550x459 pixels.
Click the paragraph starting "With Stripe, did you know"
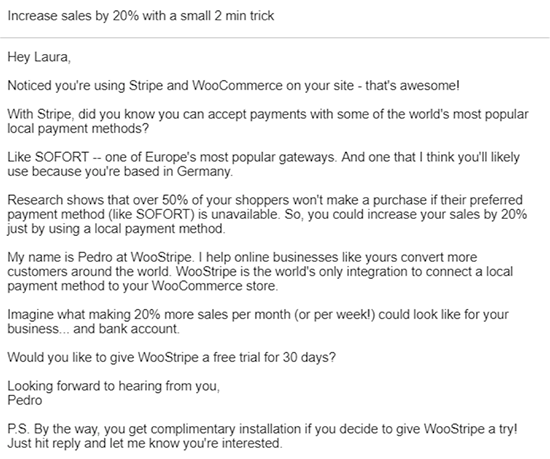tap(268, 121)
